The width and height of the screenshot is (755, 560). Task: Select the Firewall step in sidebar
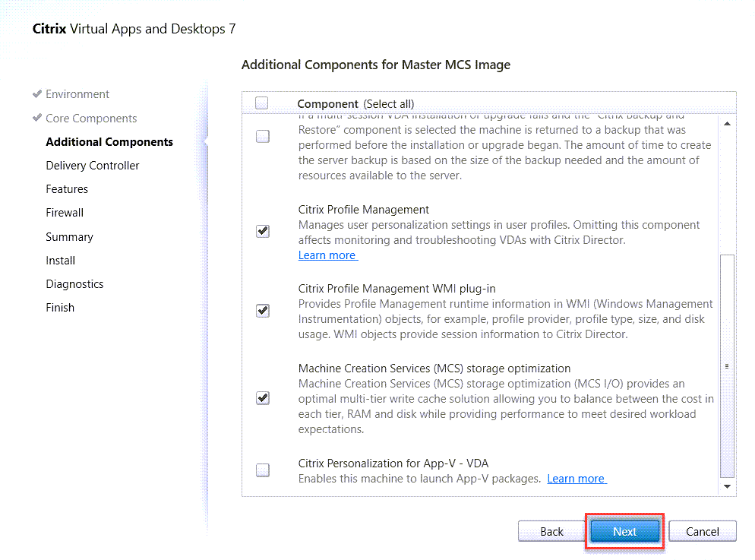(x=65, y=213)
